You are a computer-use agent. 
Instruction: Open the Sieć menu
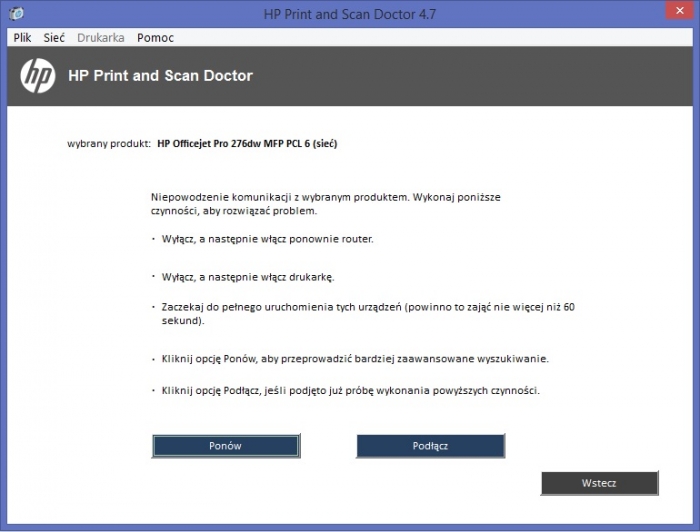pyautogui.click(x=54, y=38)
